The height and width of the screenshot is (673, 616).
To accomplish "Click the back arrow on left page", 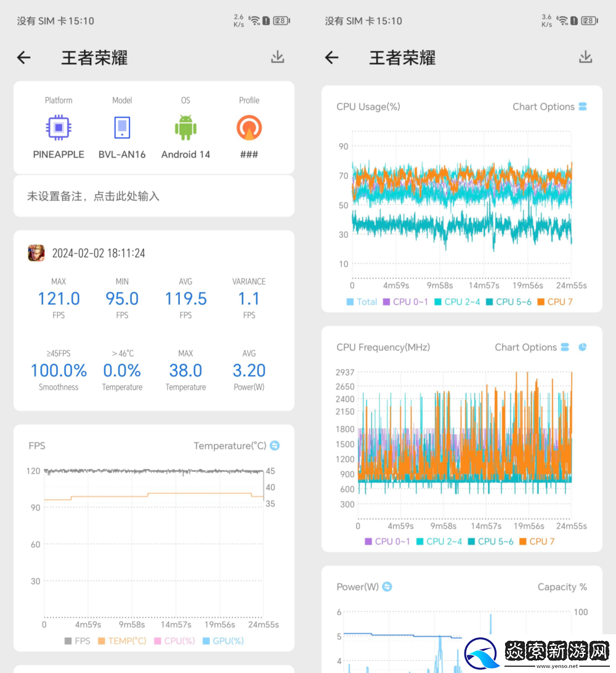I will coord(23,57).
